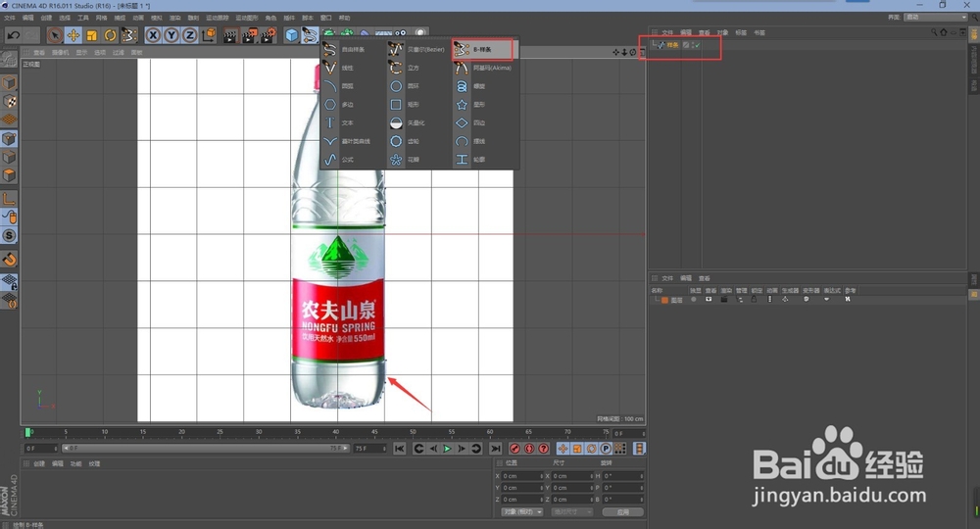This screenshot has height=529, width=980.
Task: Click the 应用 (Apply) button
Action: point(622,511)
